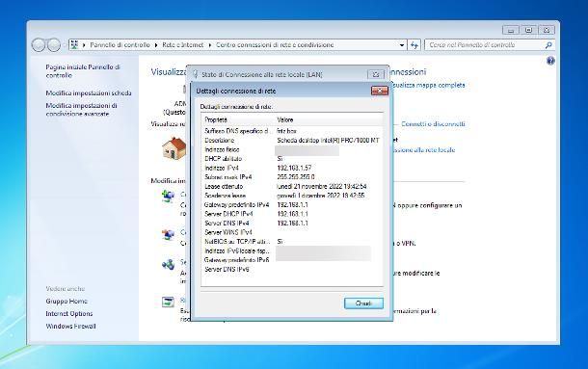Click the Proprietà column header

click(x=239, y=120)
